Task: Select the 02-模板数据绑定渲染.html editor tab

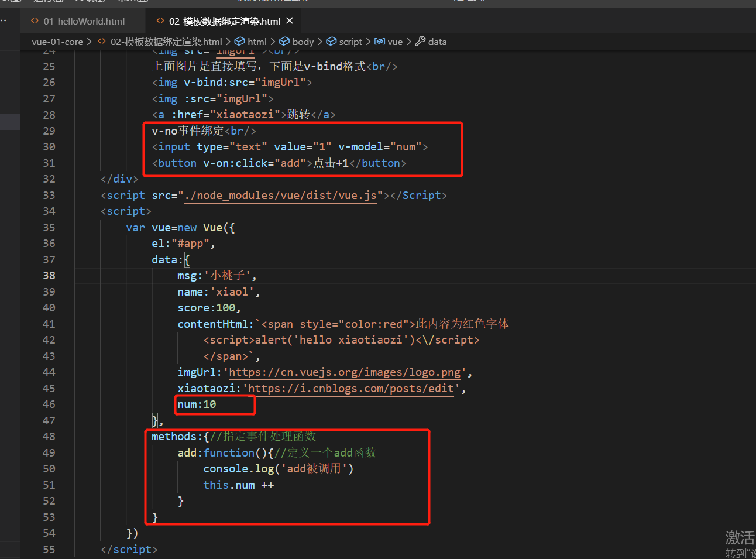Action: (225, 21)
